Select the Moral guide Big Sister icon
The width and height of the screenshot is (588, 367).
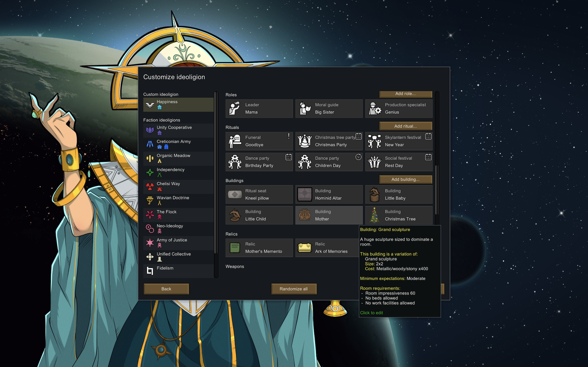(x=305, y=109)
